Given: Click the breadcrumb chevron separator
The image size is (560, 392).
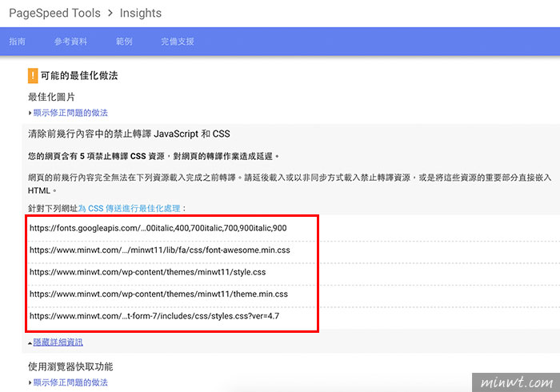Looking at the screenshot, I should [110, 14].
